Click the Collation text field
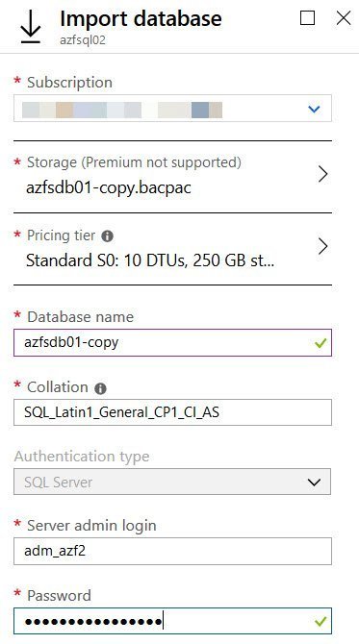 click(172, 412)
